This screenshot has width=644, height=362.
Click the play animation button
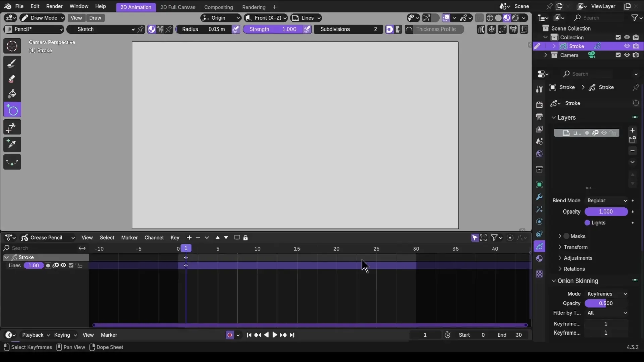274,335
